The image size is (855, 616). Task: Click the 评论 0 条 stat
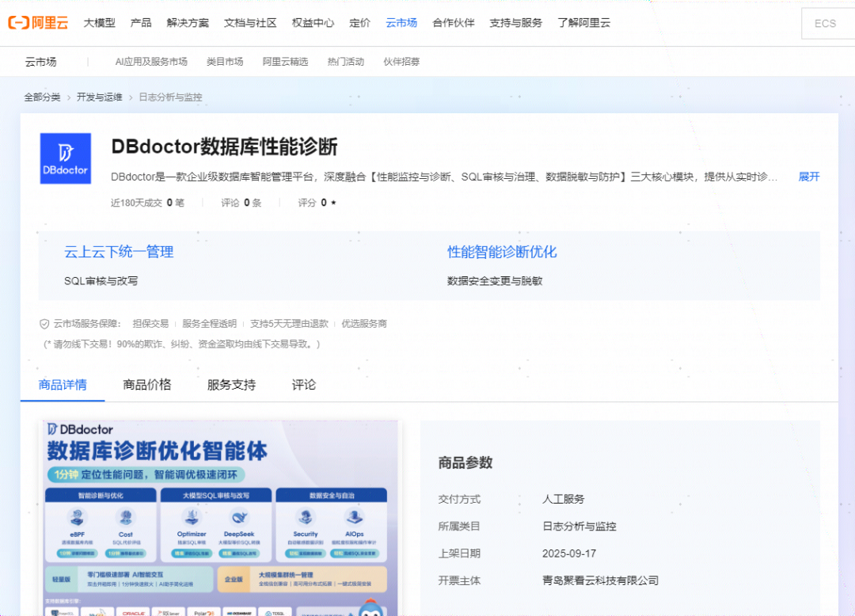click(x=241, y=203)
